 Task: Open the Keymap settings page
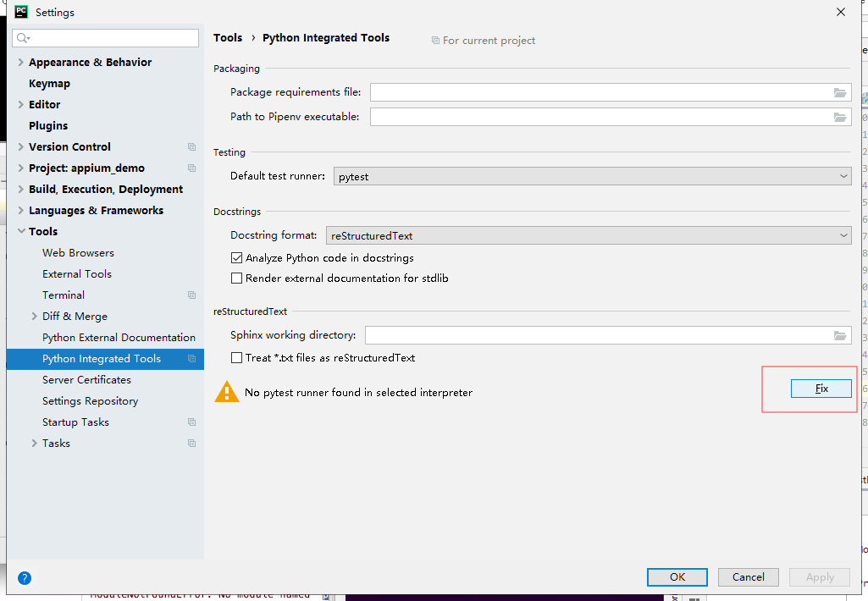point(49,84)
